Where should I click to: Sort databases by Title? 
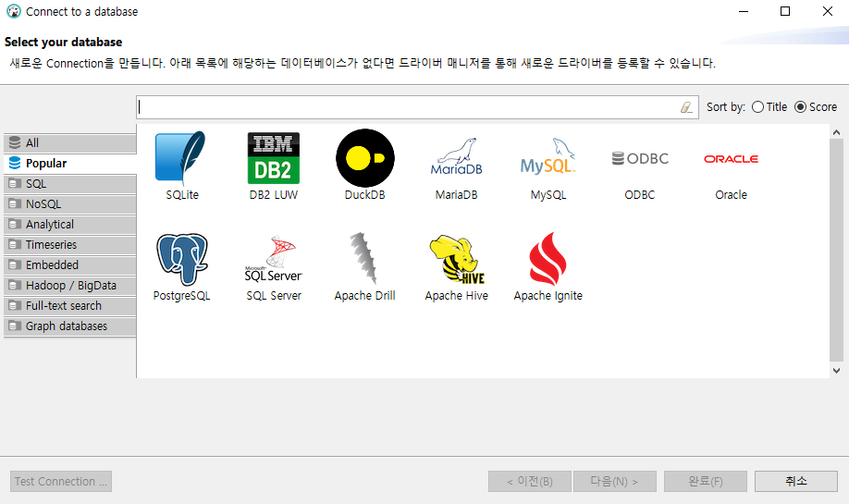(769, 107)
